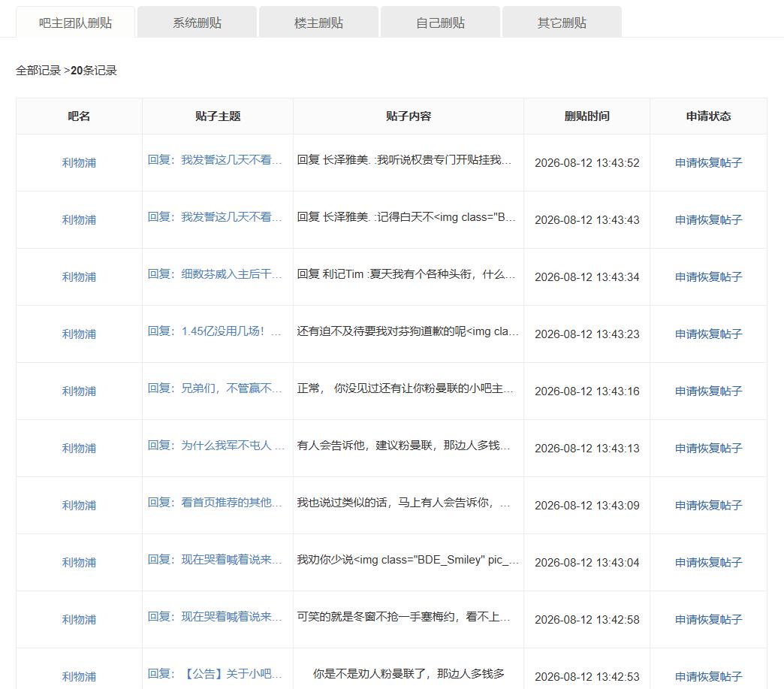The width and height of the screenshot is (784, 689).
Task: Open 利物浦 bar link in 13:43:04 row
Action: (79, 562)
